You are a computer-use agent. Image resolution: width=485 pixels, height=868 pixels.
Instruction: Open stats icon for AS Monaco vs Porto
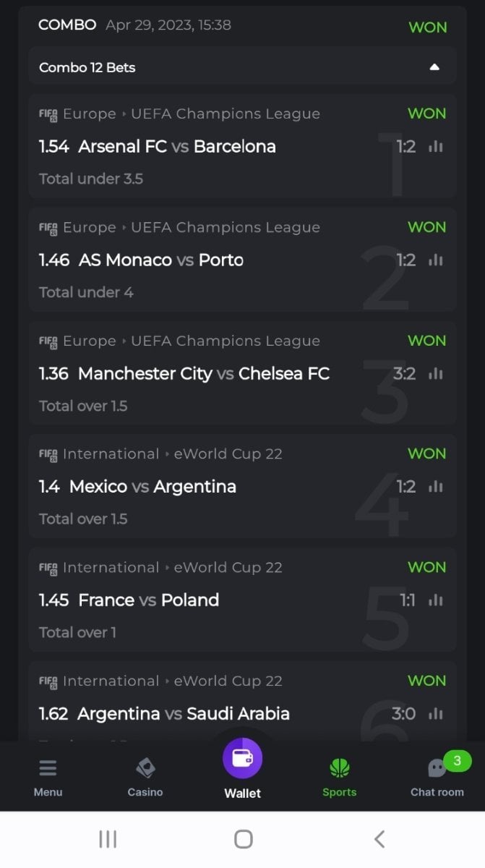(435, 260)
